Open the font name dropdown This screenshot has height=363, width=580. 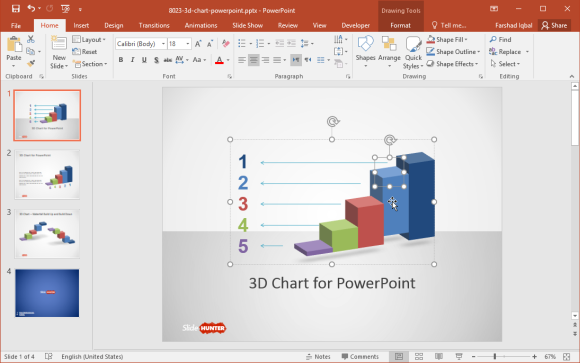[x=163, y=44]
